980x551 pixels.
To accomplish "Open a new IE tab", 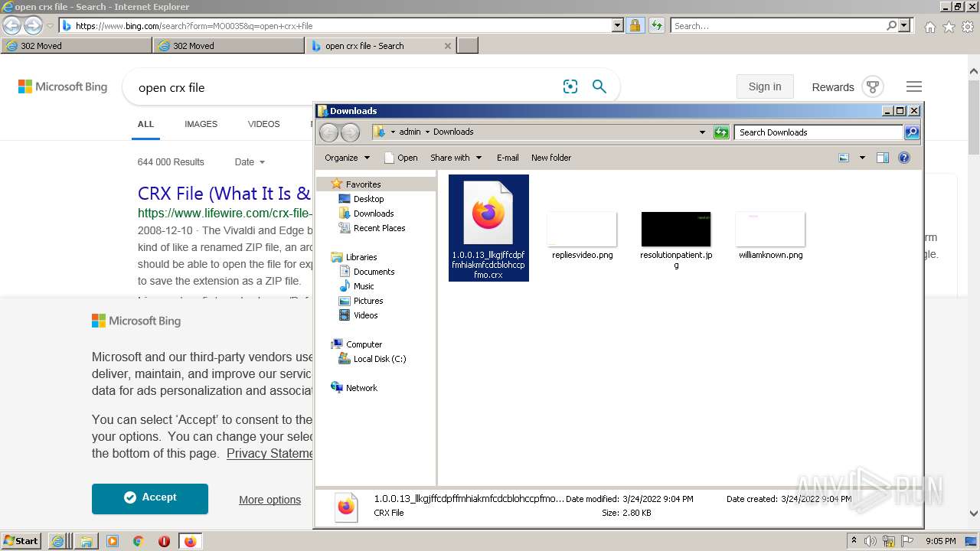I will (468, 46).
